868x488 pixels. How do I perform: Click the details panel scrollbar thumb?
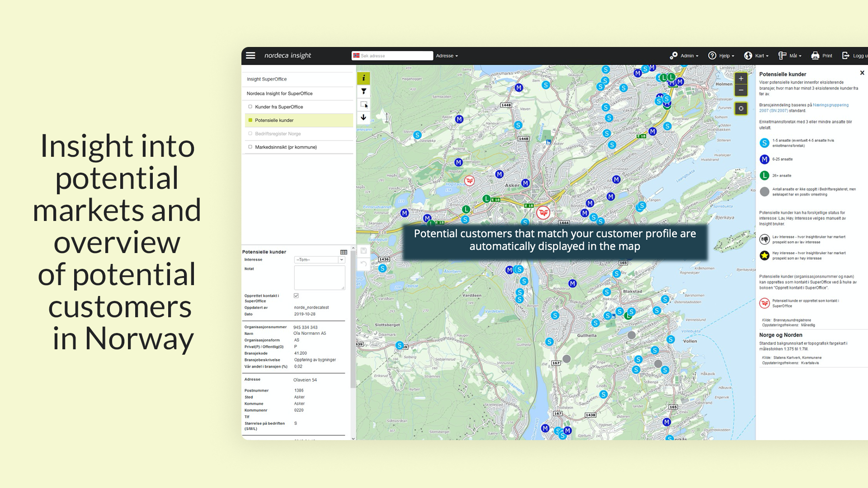pos(353,319)
